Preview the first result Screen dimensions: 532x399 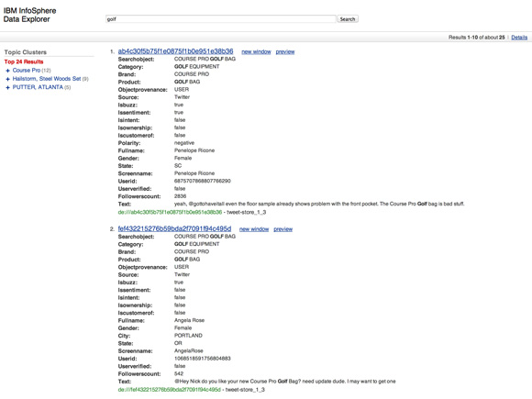[x=285, y=51]
